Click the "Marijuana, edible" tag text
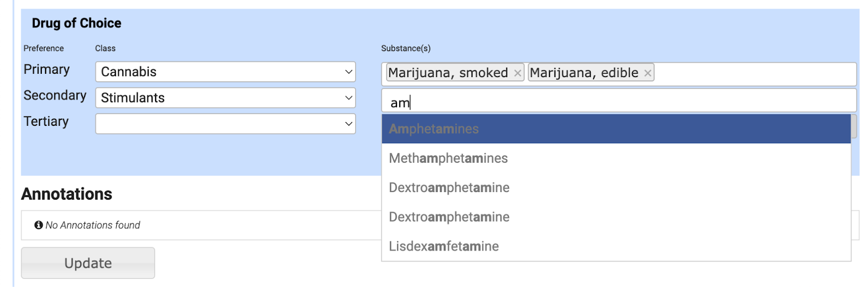The width and height of the screenshot is (868, 287). pyautogui.click(x=584, y=73)
